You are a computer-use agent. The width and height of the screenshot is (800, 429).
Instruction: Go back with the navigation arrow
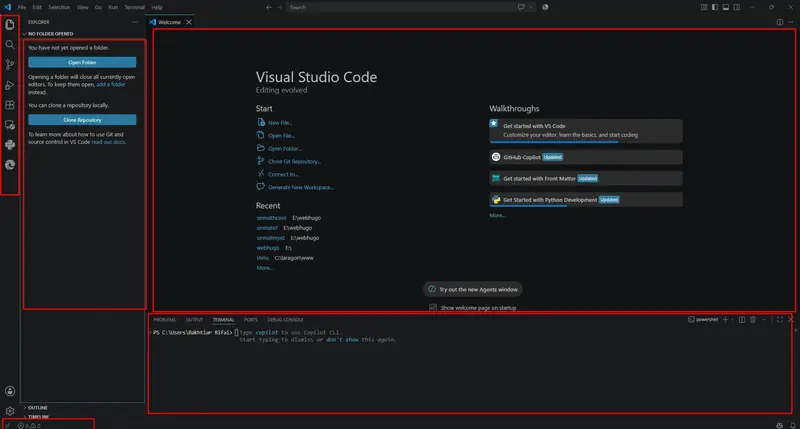click(x=268, y=7)
